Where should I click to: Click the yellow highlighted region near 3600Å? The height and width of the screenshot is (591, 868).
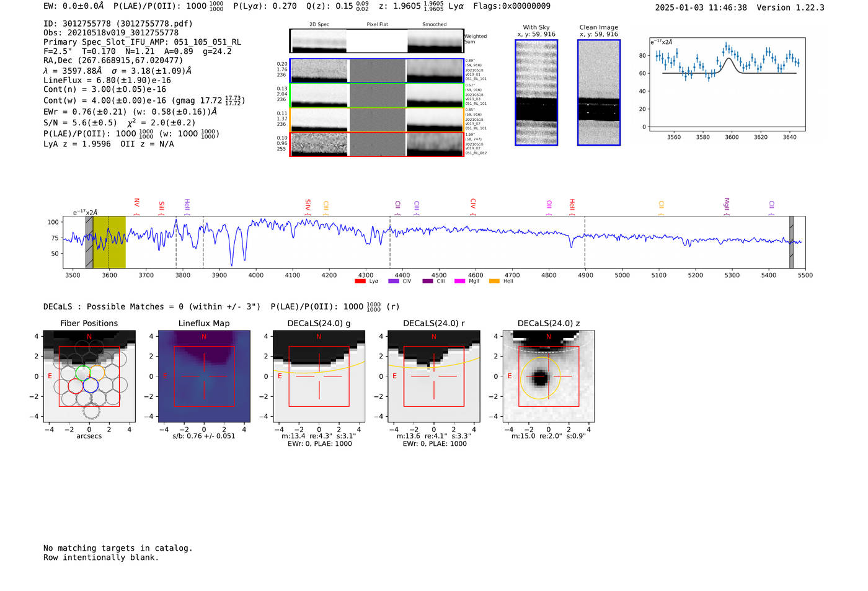coord(110,242)
